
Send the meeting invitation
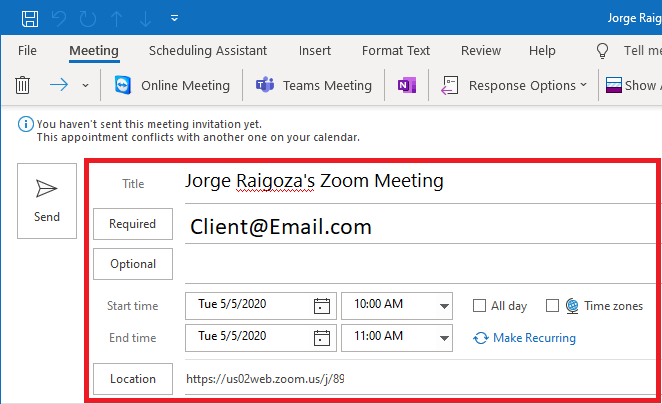point(46,201)
